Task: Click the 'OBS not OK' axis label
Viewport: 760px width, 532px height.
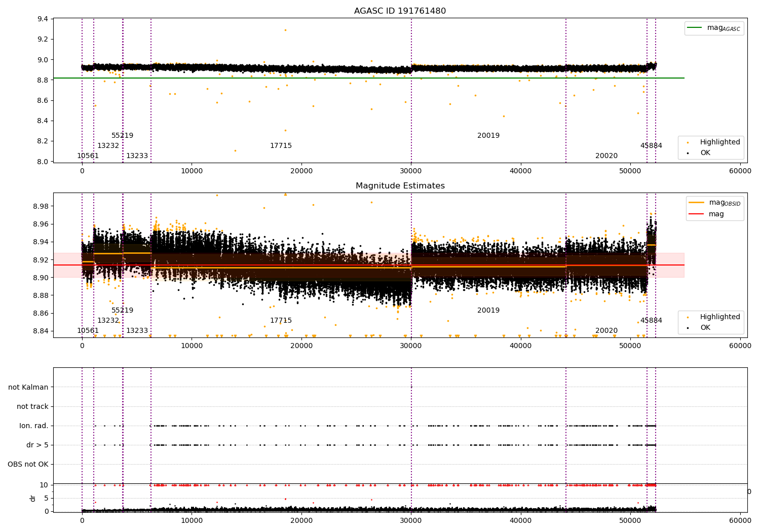Action: [x=28, y=464]
